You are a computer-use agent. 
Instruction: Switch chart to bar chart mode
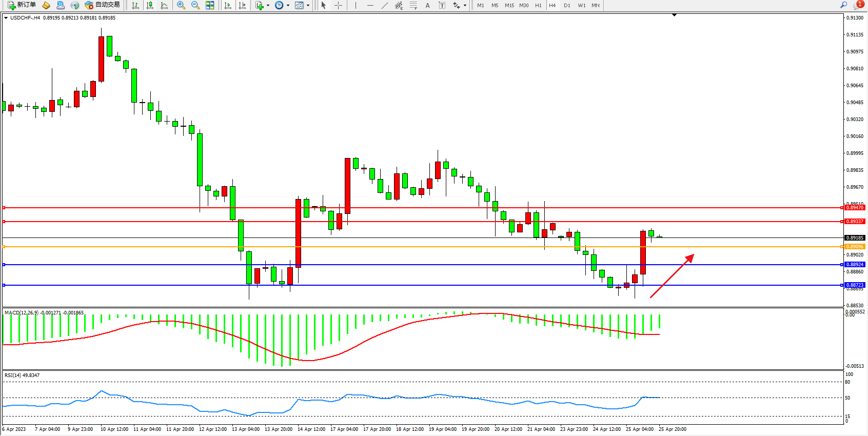[135, 5]
